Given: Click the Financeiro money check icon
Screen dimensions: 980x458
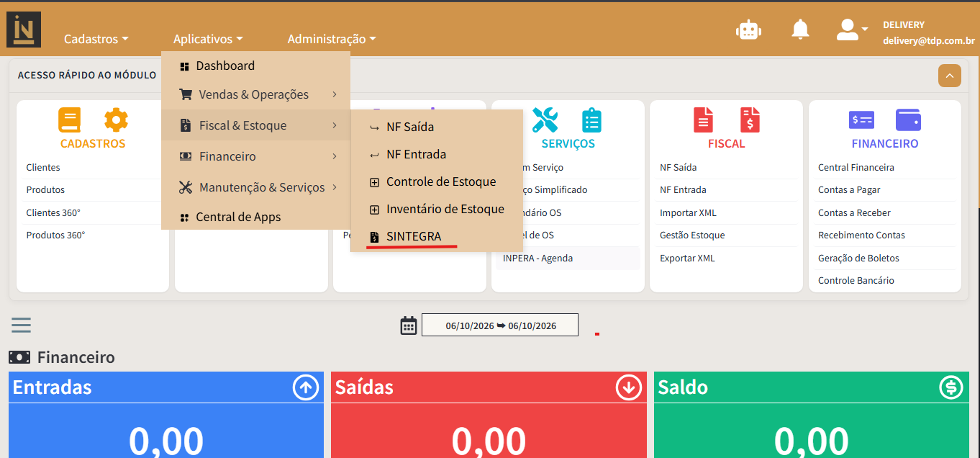Looking at the screenshot, I should point(861,120).
